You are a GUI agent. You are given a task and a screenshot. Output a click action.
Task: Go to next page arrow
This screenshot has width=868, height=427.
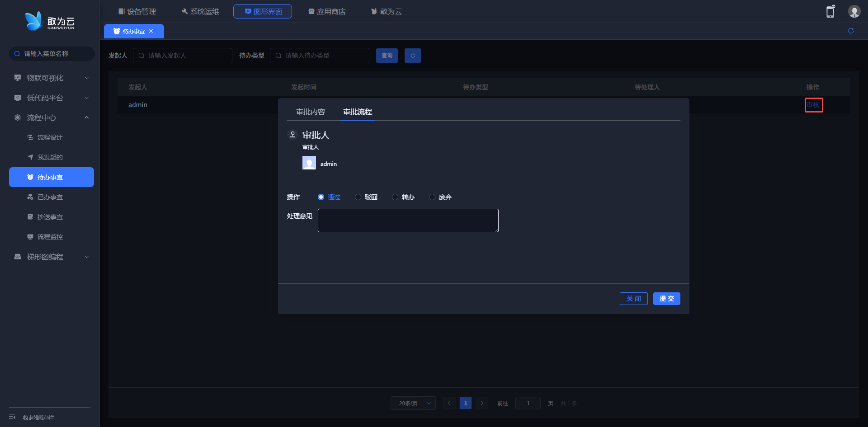[x=482, y=403]
